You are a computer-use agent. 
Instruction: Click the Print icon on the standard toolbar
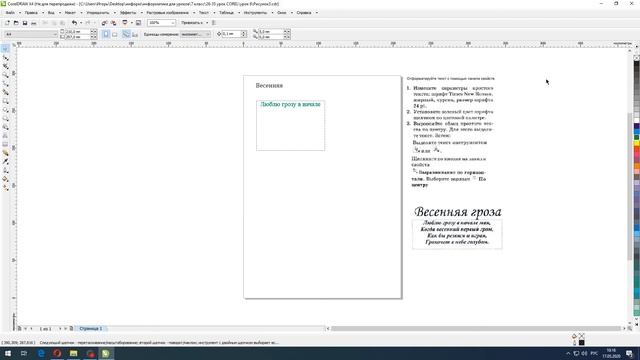coord(33,23)
